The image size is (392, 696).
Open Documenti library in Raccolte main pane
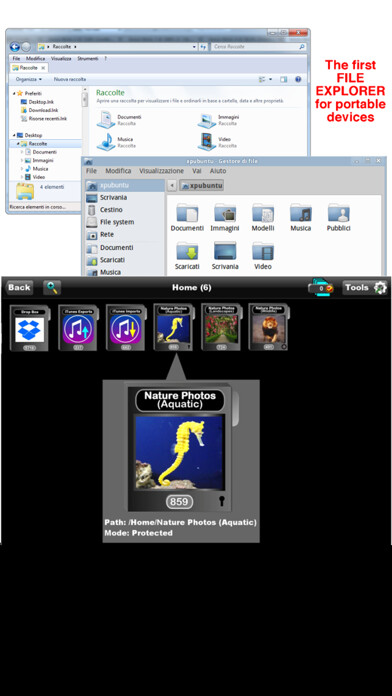[x=120, y=120]
